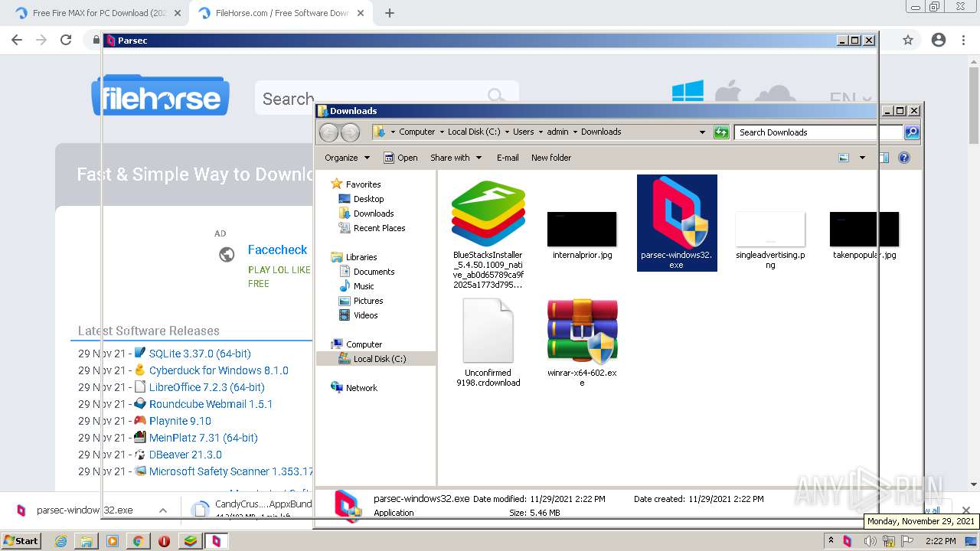This screenshot has height=551, width=980.
Task: Click the Open toolbar button
Action: [x=400, y=158]
